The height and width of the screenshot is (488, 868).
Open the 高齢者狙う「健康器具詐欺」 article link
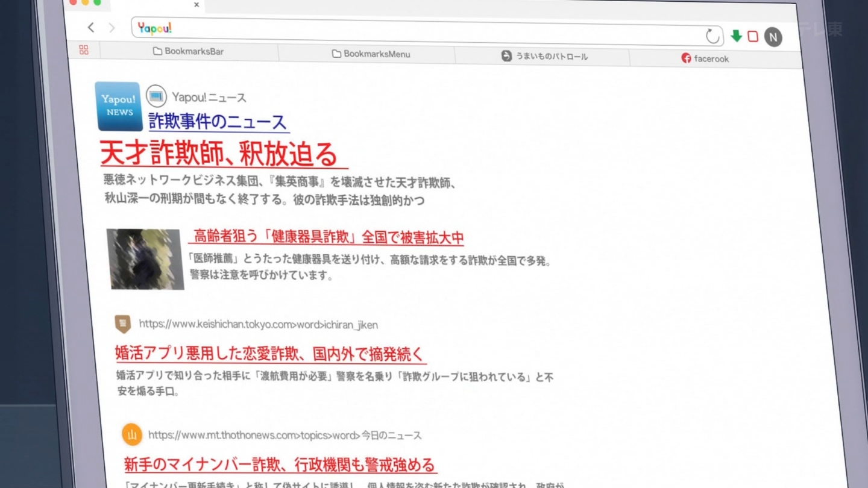[329, 237]
